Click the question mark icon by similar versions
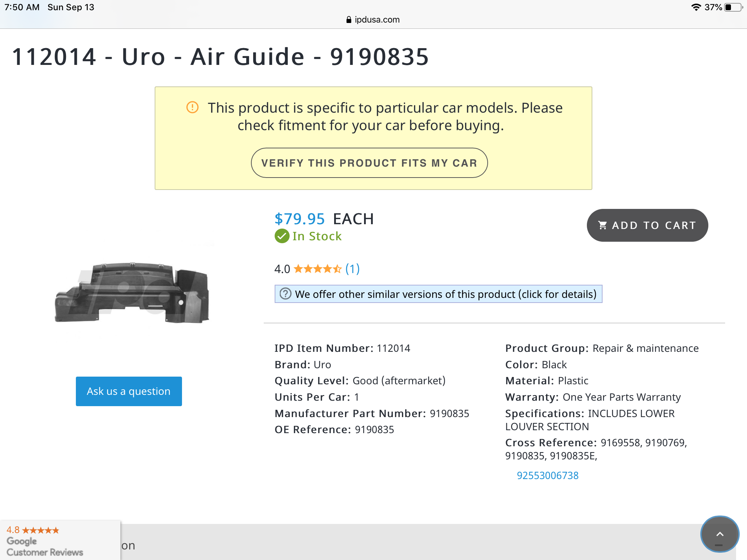Image resolution: width=747 pixels, height=560 pixels. click(285, 294)
